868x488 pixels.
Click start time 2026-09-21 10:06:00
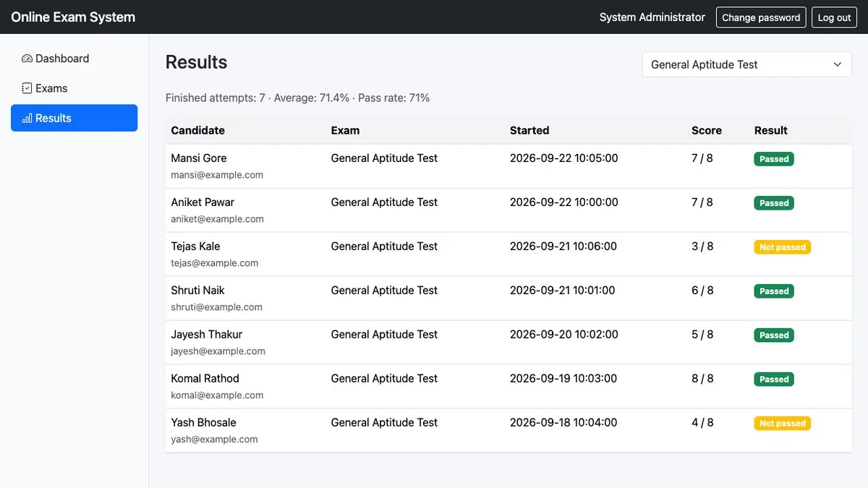coord(563,247)
